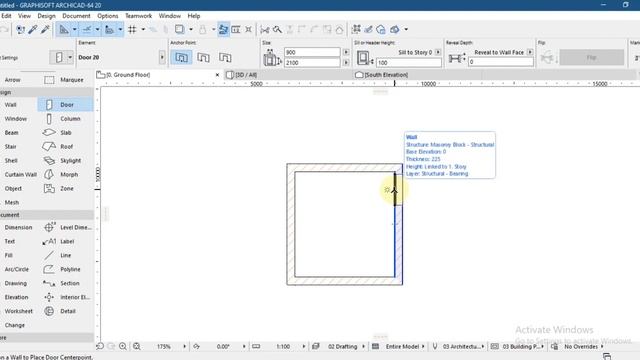This screenshot has width=640, height=360.
Task: Click the Trim scissors icon
Action: point(264,29)
